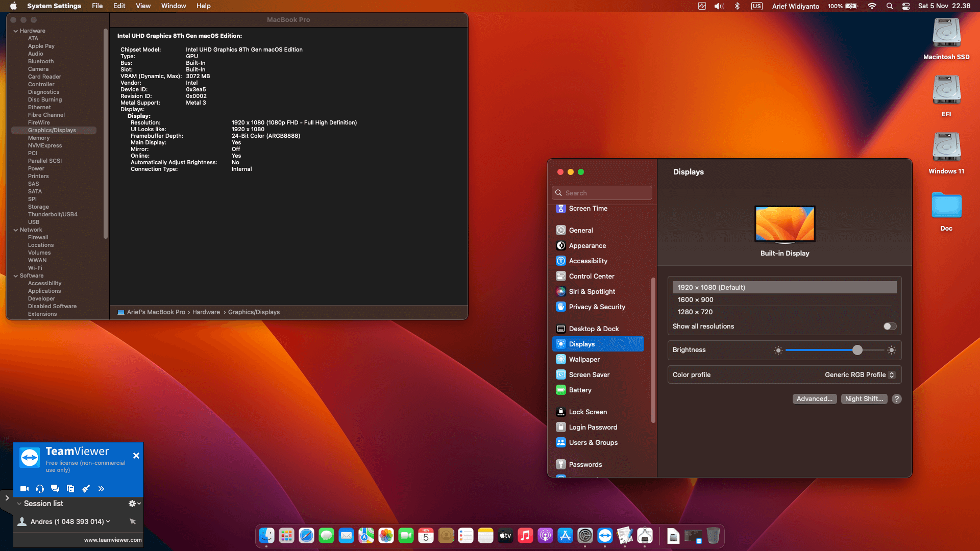Open the App Store from the Dock

(x=565, y=536)
